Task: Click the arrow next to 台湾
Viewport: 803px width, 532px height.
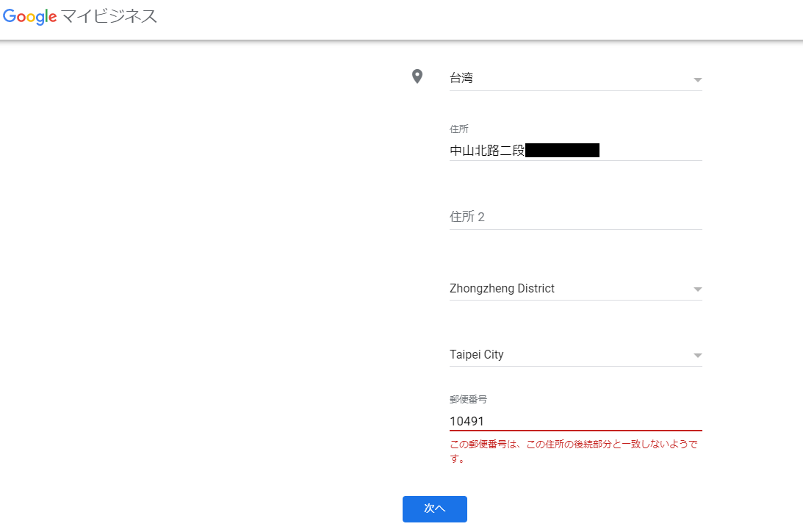Action: point(697,80)
